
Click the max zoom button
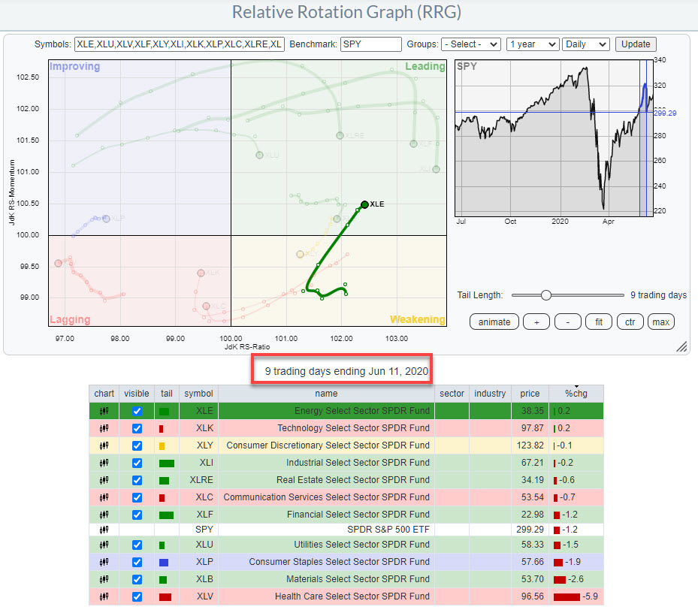pyautogui.click(x=661, y=322)
